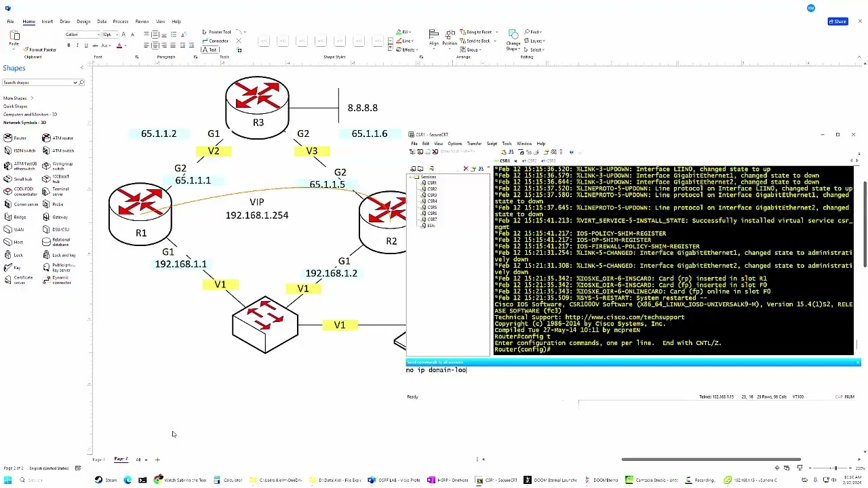Select CSR3 in SecureCRT session tree
The width and height of the screenshot is (868, 488).
click(430, 195)
